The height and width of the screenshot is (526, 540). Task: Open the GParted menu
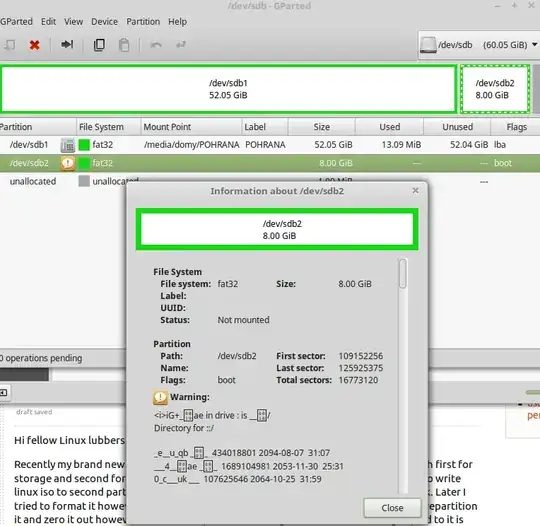tap(16, 22)
